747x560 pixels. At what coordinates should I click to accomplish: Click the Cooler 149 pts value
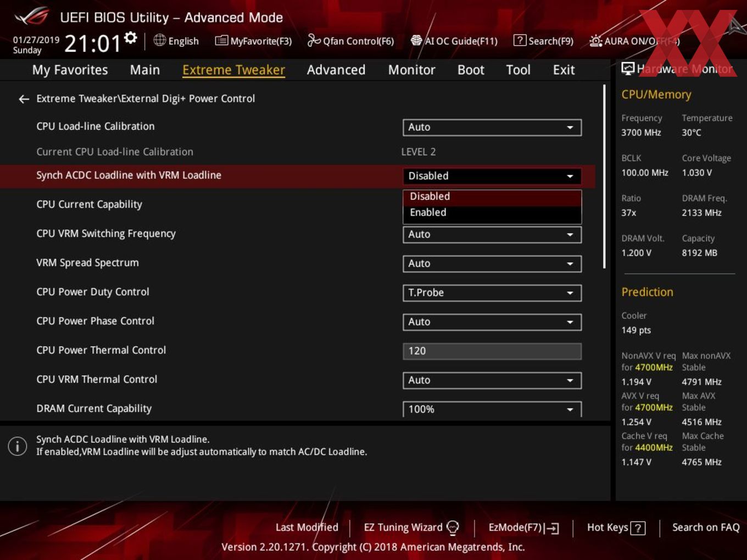[x=636, y=330]
